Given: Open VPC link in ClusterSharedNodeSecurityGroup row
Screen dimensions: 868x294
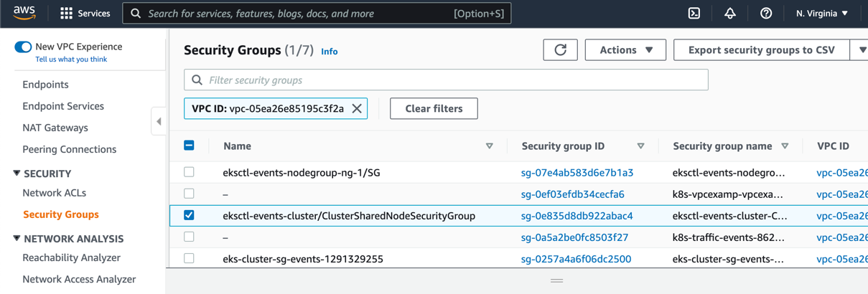Looking at the screenshot, I should coord(842,216).
